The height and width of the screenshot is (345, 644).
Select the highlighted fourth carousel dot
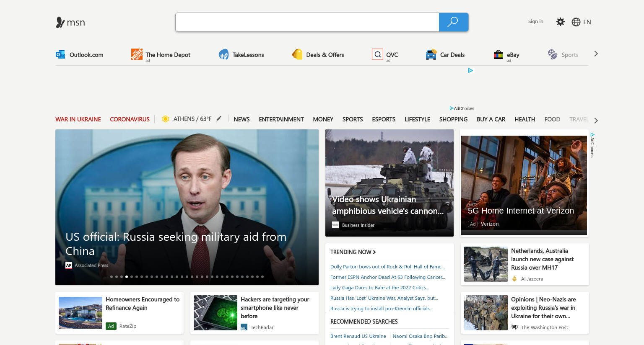coord(127,277)
